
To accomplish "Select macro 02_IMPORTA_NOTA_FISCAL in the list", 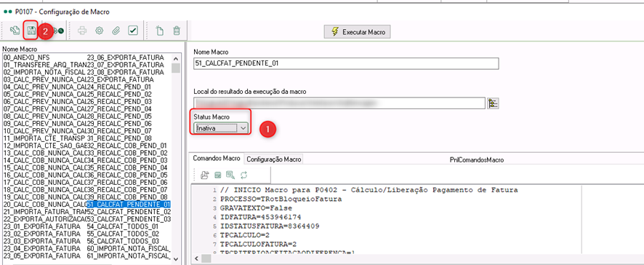I will tap(45, 72).
